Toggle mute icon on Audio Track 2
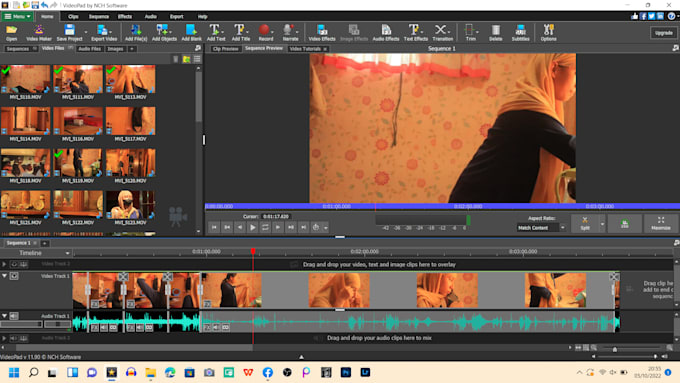 pyautogui.click(x=14, y=338)
